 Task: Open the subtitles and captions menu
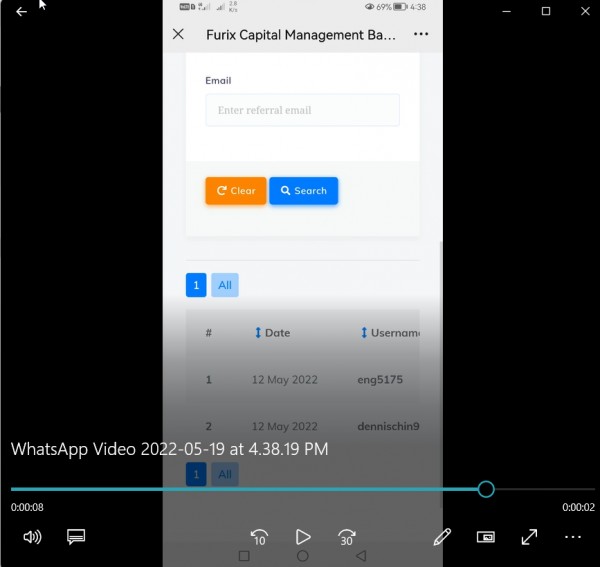[76, 537]
